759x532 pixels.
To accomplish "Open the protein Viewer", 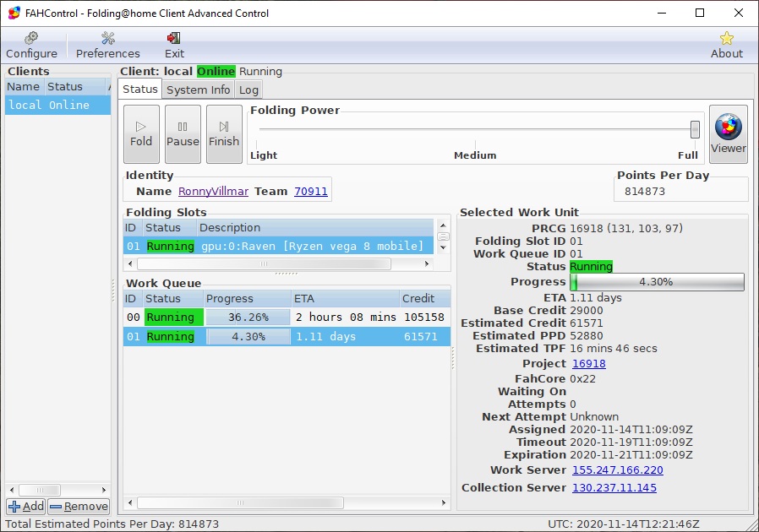I will click(x=729, y=134).
